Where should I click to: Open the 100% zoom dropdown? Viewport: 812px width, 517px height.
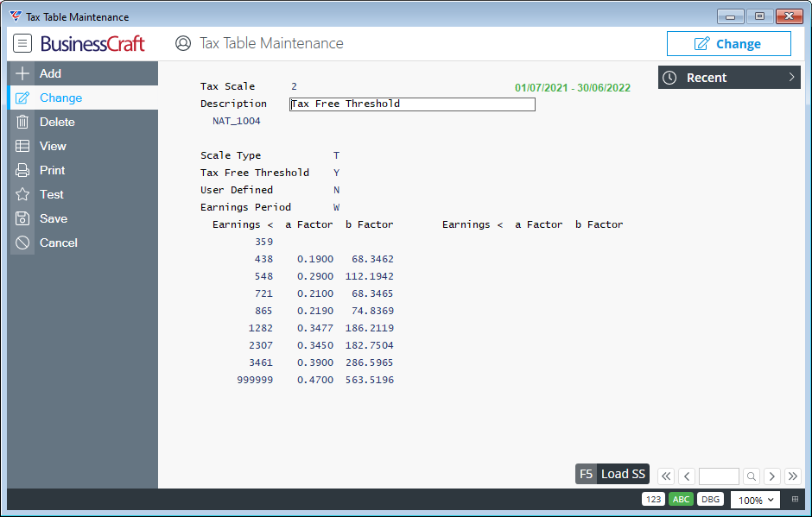pyautogui.click(x=755, y=500)
